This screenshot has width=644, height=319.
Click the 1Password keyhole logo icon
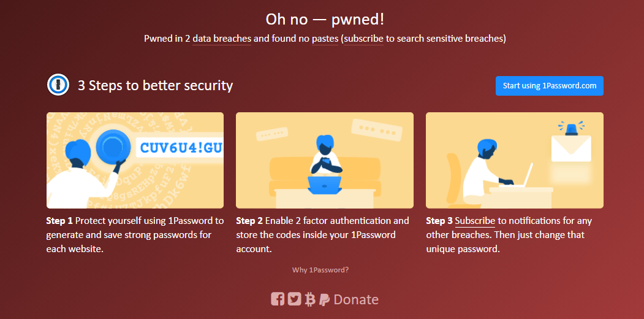click(58, 85)
